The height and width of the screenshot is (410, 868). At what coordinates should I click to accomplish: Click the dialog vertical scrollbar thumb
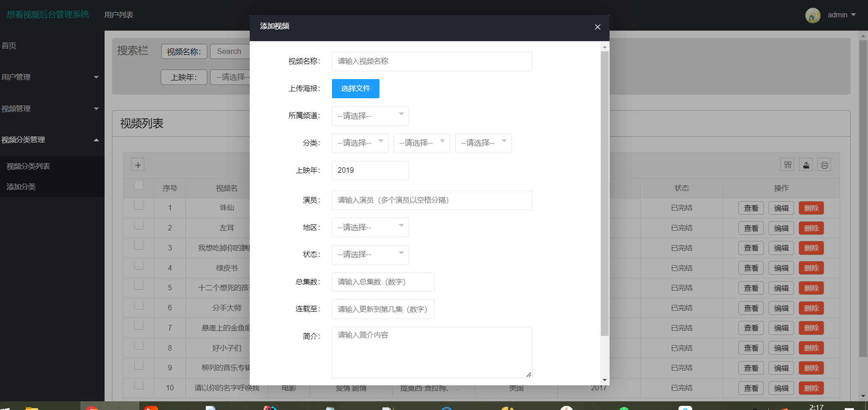(605, 193)
